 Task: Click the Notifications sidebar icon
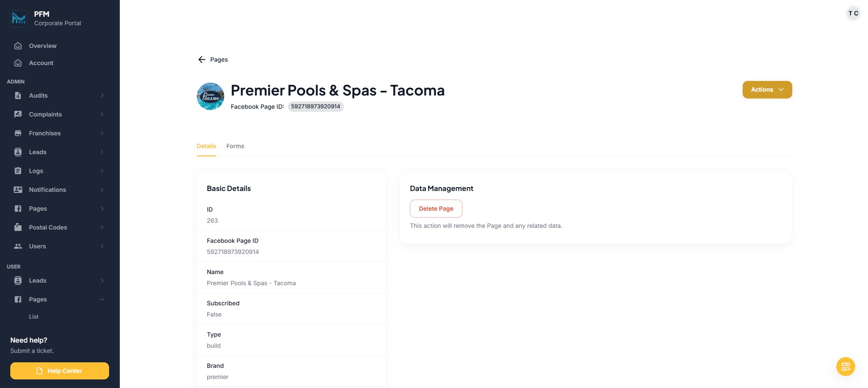click(x=18, y=190)
